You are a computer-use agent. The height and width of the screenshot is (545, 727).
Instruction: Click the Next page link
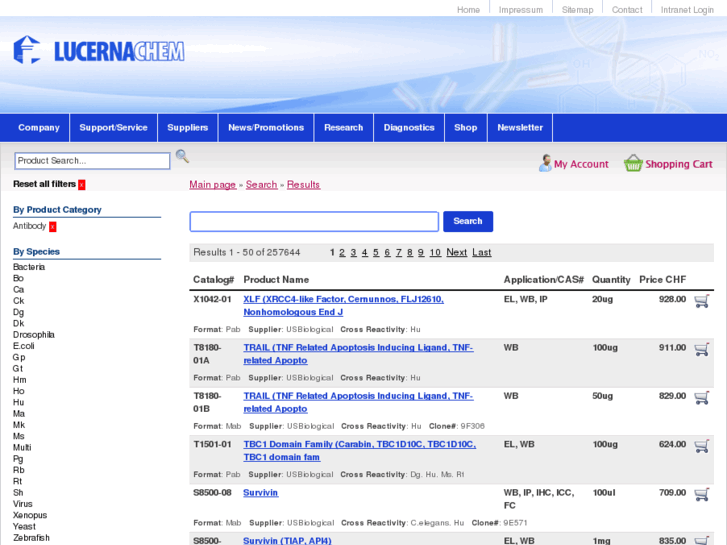coord(457,252)
